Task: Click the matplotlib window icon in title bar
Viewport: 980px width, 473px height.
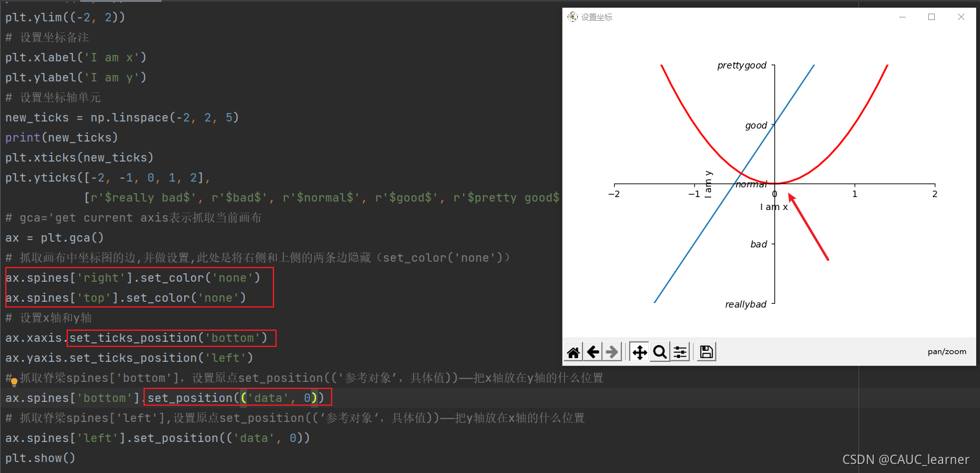Action: (572, 17)
